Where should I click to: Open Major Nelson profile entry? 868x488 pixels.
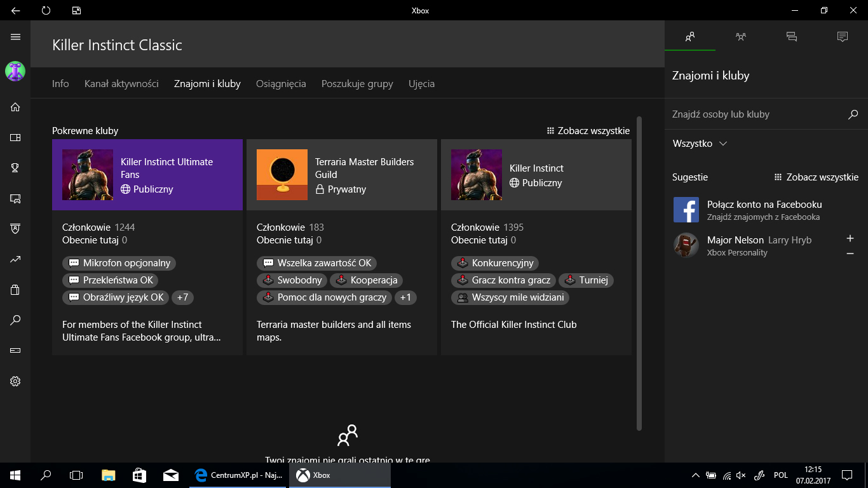[766, 246]
